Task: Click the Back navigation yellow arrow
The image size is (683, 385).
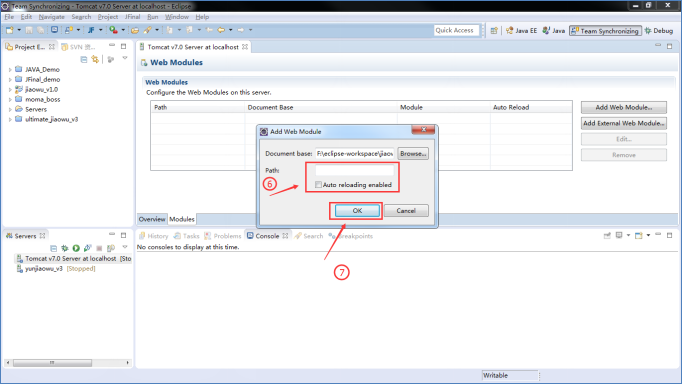Action: pyautogui.click(x=221, y=30)
